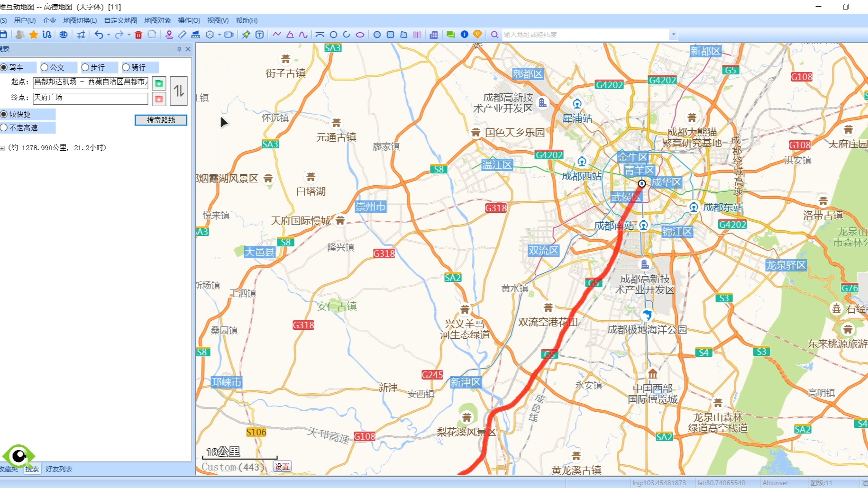
Task: Click the search magnifier icon in toolbar
Action: (x=494, y=35)
